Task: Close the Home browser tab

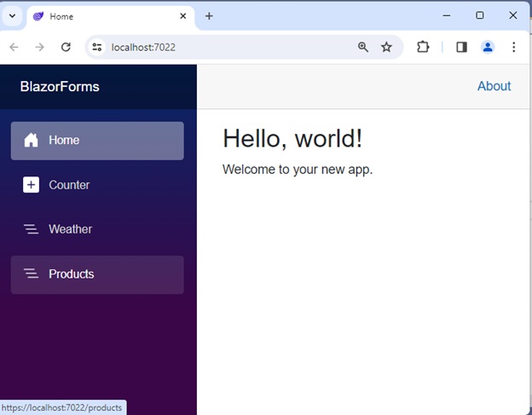Action: coord(182,16)
